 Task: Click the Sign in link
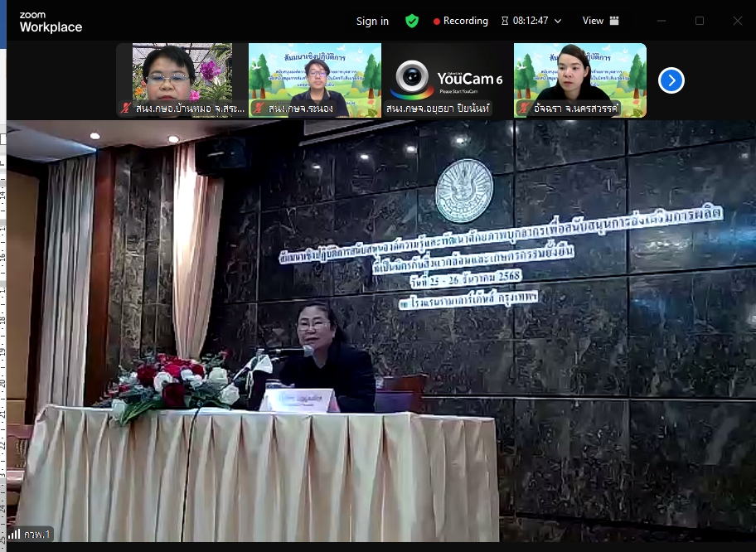pos(372,21)
